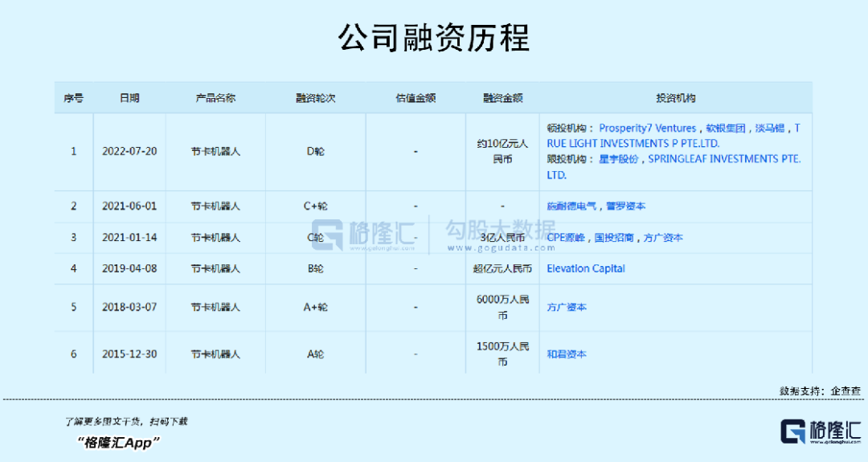
Task: Open the 施耐德电气 investor link
Action: [571, 206]
